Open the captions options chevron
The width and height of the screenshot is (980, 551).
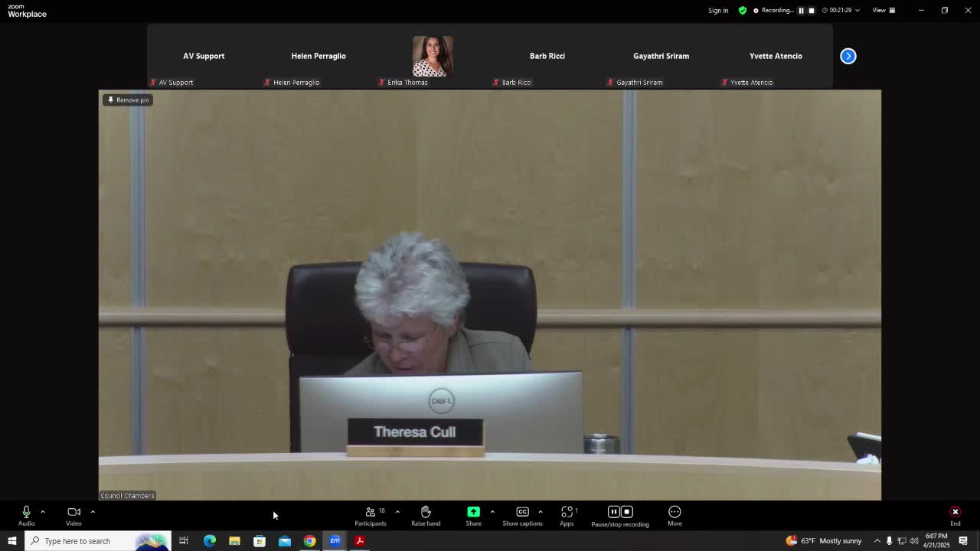(x=541, y=511)
